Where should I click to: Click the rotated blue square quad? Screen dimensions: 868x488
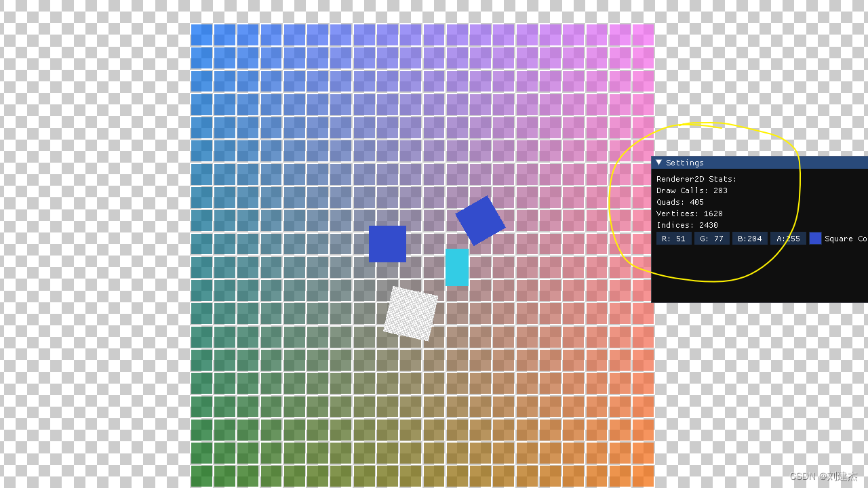480,220
